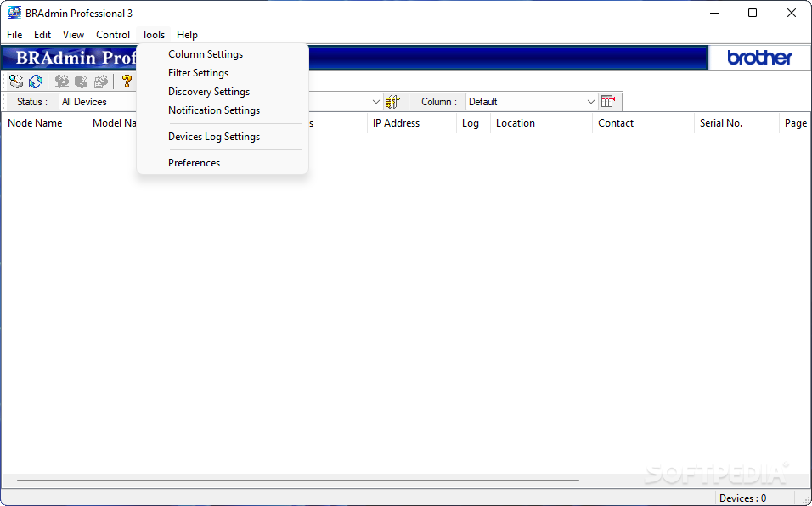The height and width of the screenshot is (506, 812).
Task: Click the third grayed device toolbar icon
Action: point(101,82)
